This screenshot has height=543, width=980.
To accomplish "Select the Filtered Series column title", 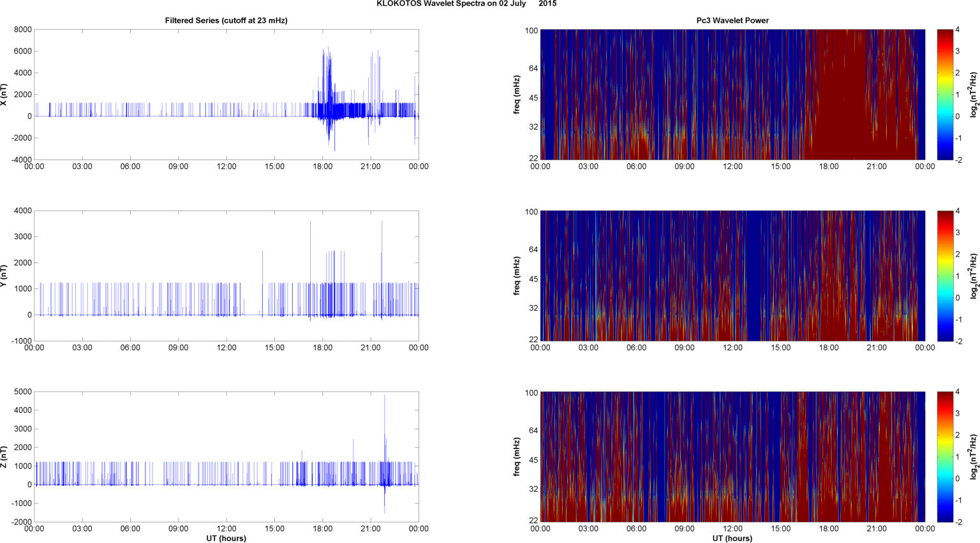I will tap(226, 20).
